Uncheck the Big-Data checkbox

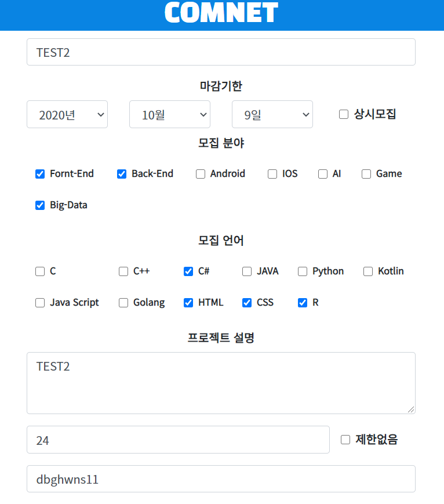tap(40, 205)
